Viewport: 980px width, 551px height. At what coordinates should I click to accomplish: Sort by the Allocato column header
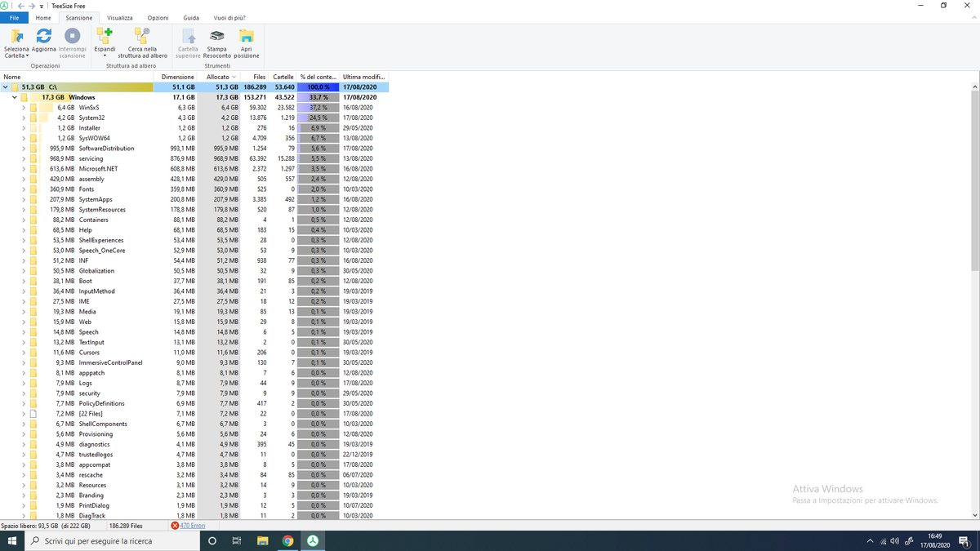coord(218,77)
